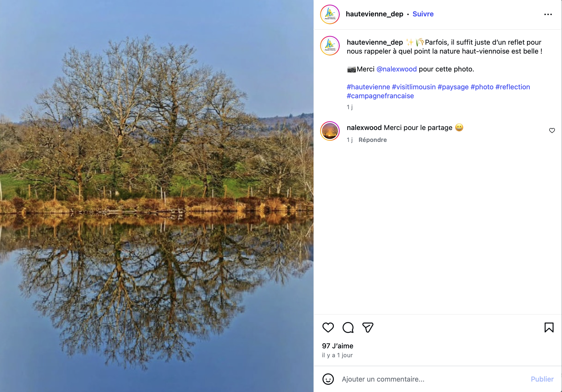Open emoji picker in comment box

pos(328,379)
